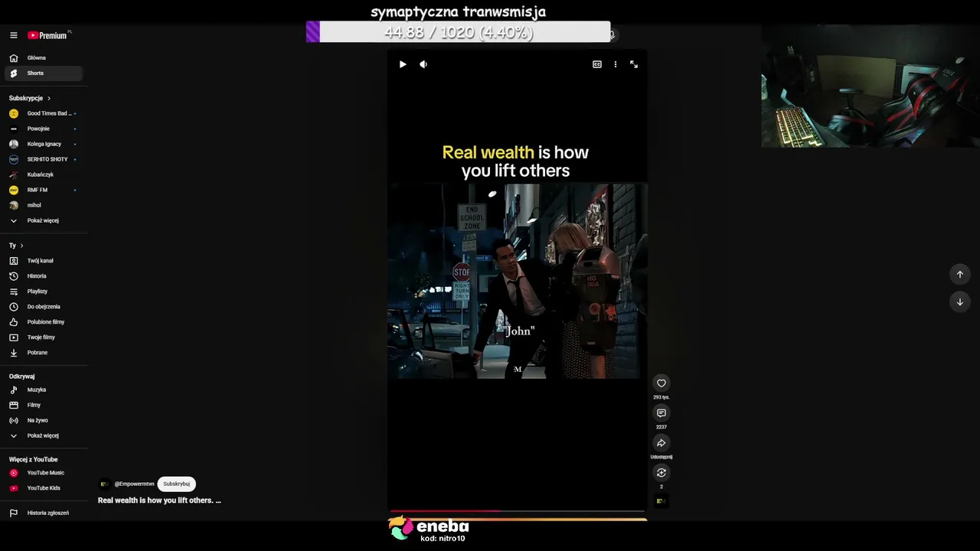Screen dimensions: 980x551
Task: Go to the next Short arrow
Action: point(960,302)
